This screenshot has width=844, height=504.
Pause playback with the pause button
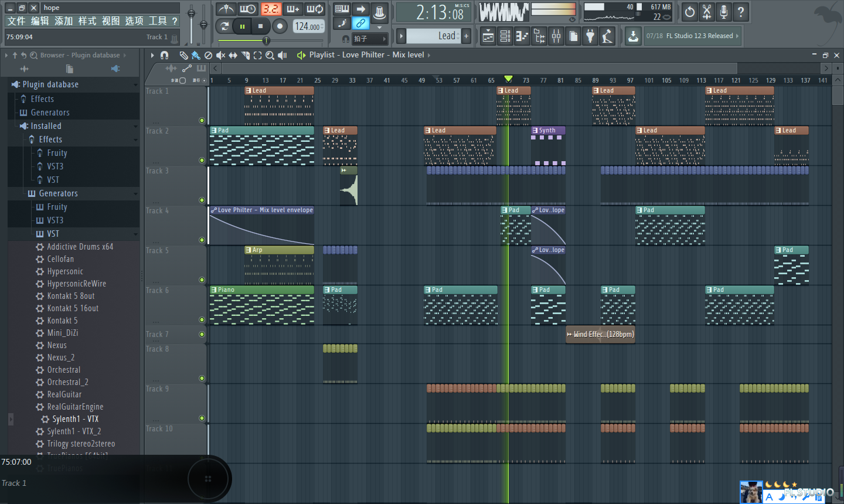(242, 26)
